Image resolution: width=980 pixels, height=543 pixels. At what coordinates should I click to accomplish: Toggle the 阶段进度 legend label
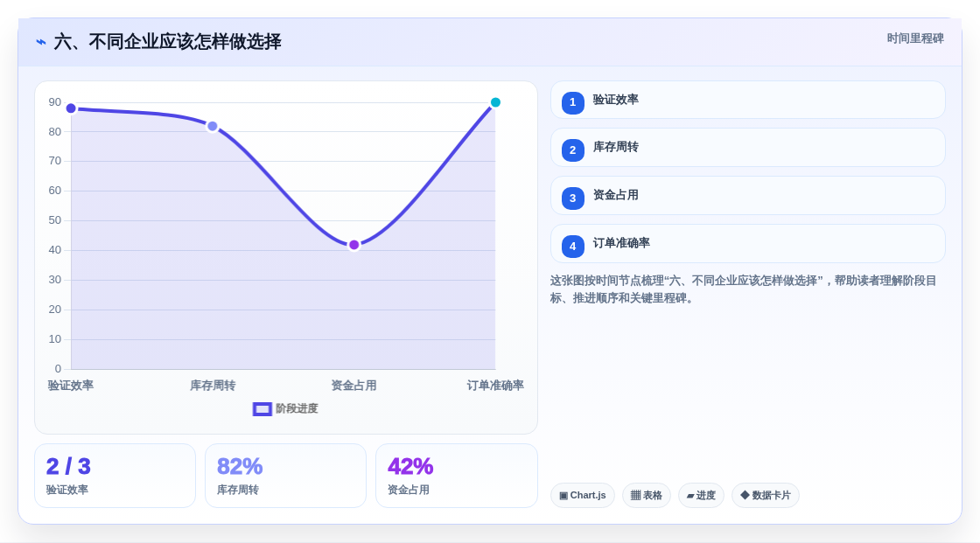click(x=297, y=408)
